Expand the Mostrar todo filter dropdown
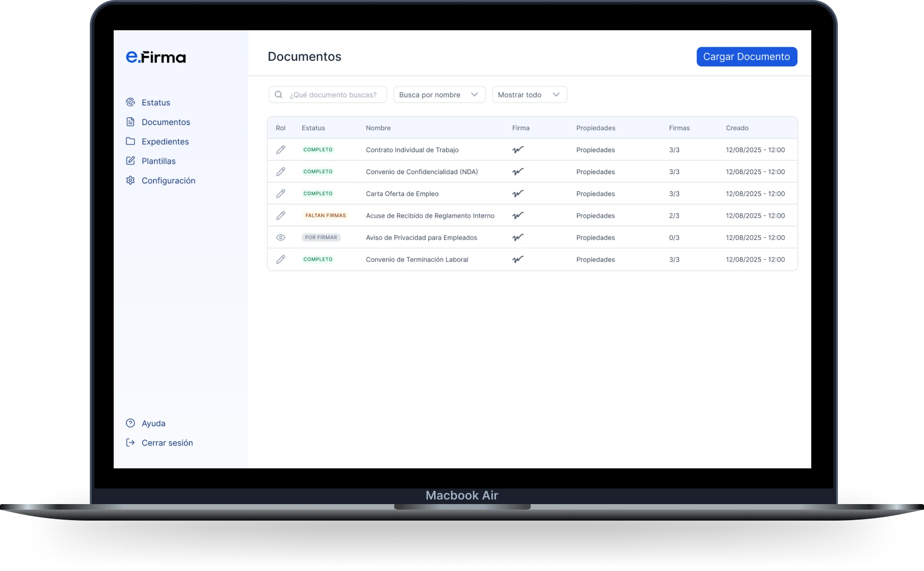Image resolution: width=924 pixels, height=571 pixels. [x=529, y=95]
